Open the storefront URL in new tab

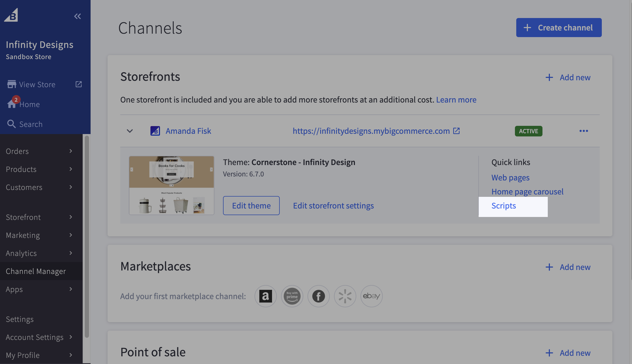[456, 131]
